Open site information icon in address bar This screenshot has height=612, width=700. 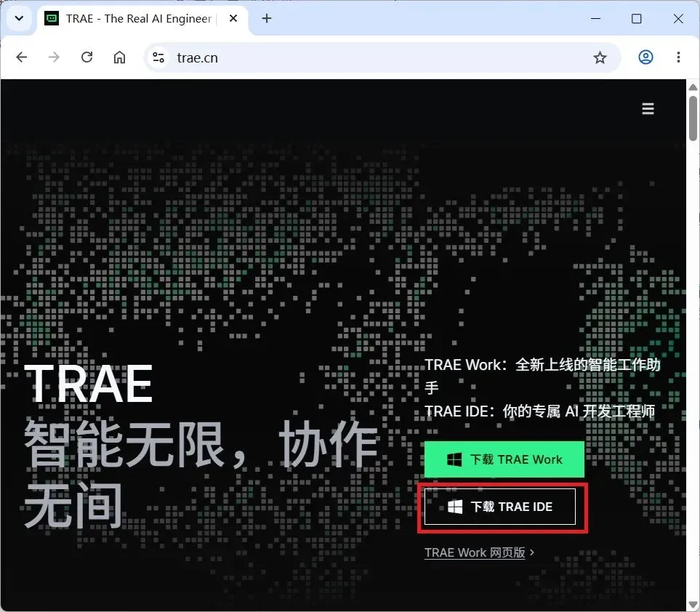158,57
